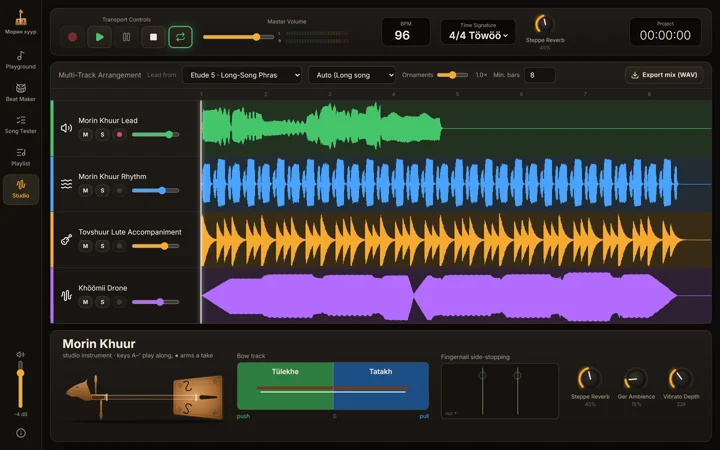Arm recording on Khöömii Drone track
The image size is (720, 450).
pos(119,302)
